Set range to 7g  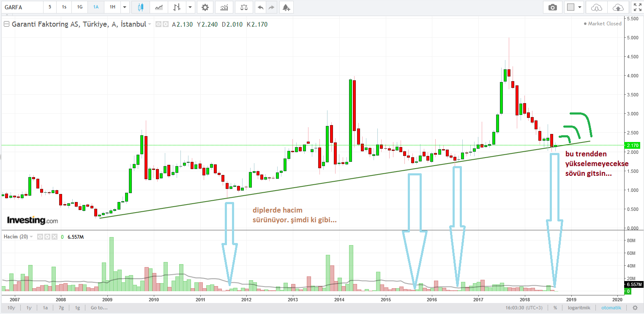61,308
